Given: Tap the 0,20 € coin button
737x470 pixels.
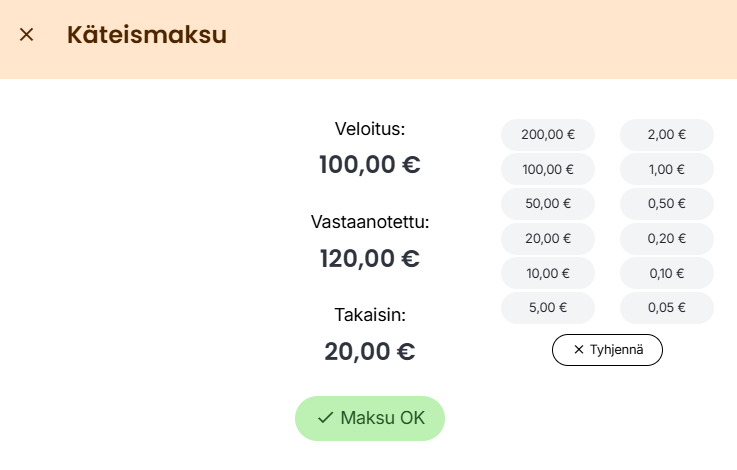Looking at the screenshot, I should 666,238.
